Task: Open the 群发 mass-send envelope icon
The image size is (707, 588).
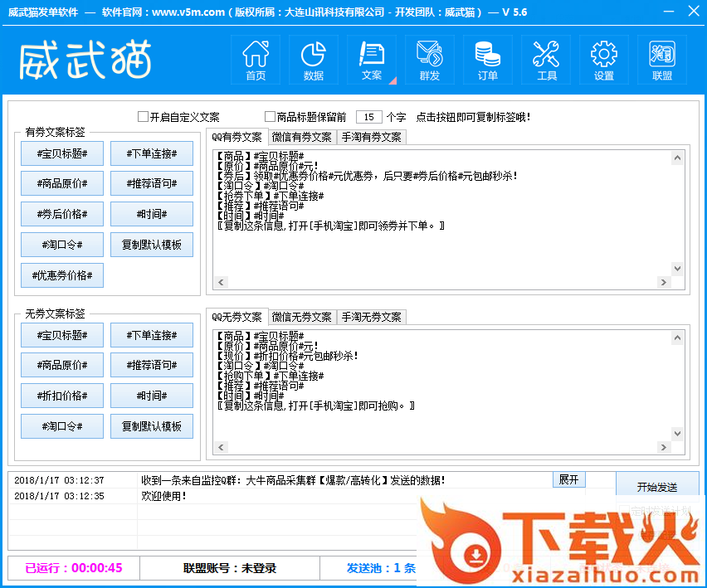Action: pos(430,60)
